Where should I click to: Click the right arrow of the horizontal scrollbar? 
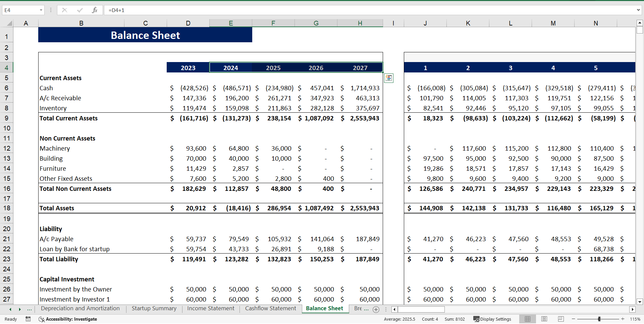pyautogui.click(x=633, y=309)
